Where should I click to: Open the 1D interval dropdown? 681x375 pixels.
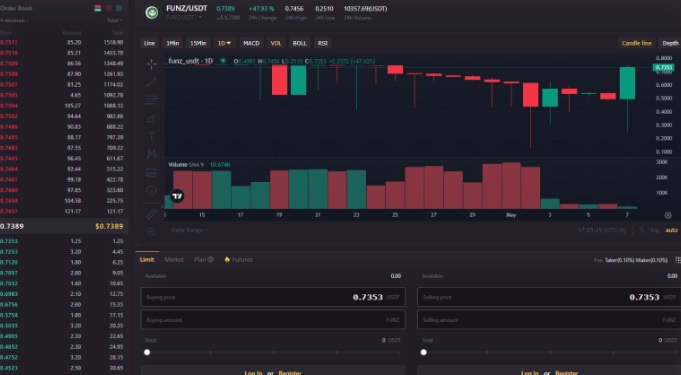click(224, 43)
